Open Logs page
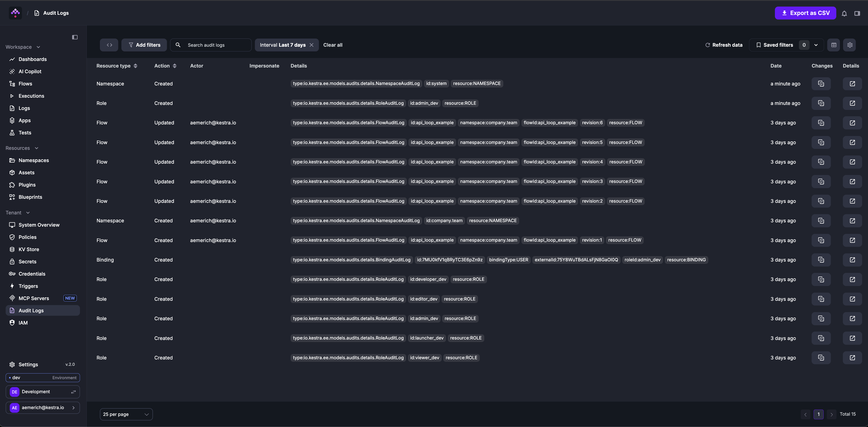This screenshot has height=427, width=868. coord(43,108)
